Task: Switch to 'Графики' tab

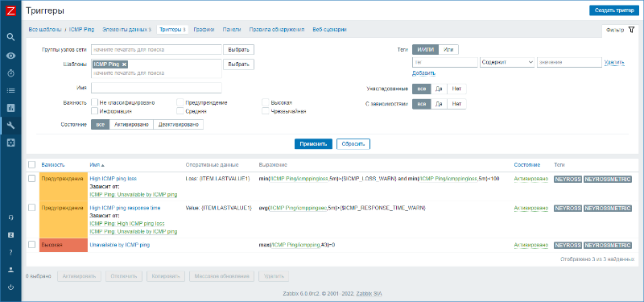Action: coord(204,30)
